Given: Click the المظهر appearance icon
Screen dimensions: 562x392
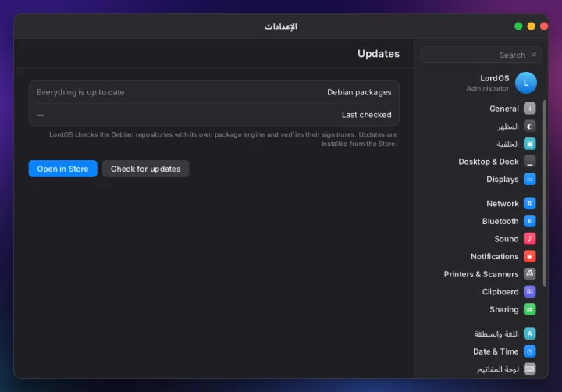Looking at the screenshot, I should click(x=529, y=127).
